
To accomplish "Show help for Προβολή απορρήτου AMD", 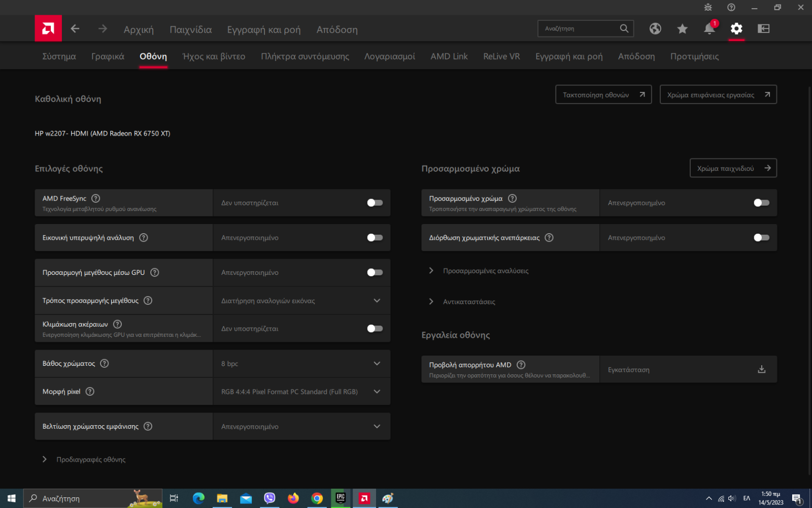I will (x=521, y=365).
